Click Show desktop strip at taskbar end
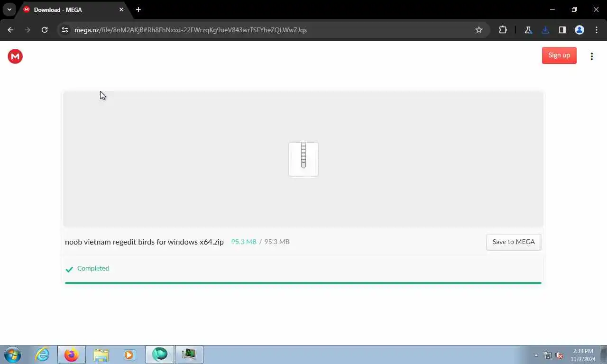 (603, 355)
